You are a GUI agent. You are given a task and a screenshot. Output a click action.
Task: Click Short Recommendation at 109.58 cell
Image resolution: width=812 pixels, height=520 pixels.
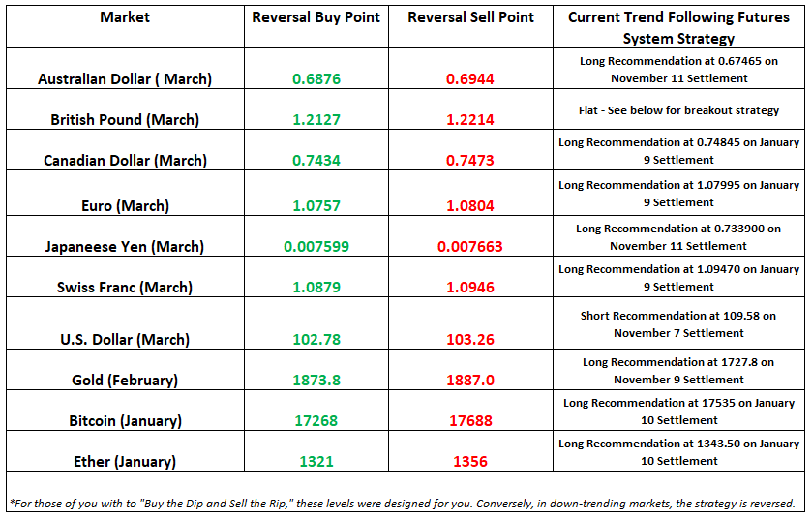tap(678, 324)
